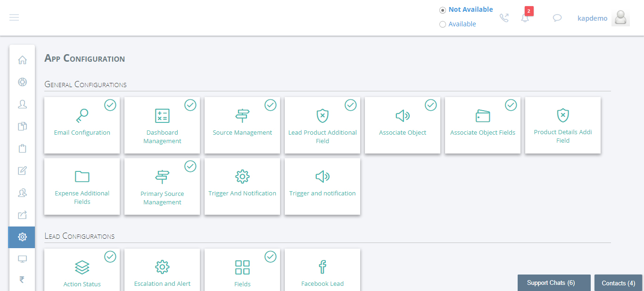Click the Action Status layers icon

[82, 267]
